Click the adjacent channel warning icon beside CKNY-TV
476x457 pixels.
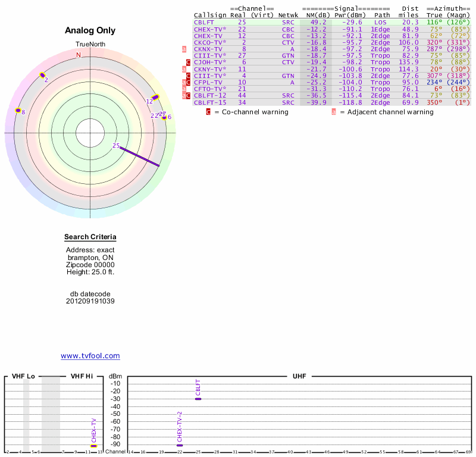tap(184, 69)
